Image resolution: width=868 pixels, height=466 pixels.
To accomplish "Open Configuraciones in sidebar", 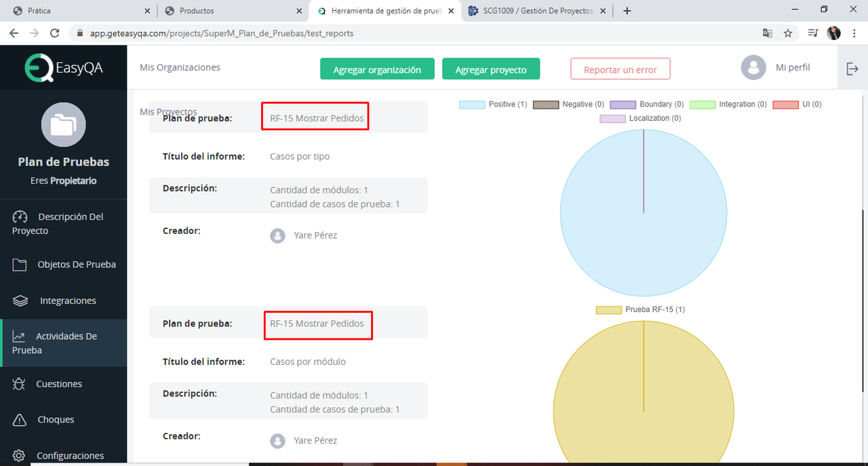I will point(63,456).
